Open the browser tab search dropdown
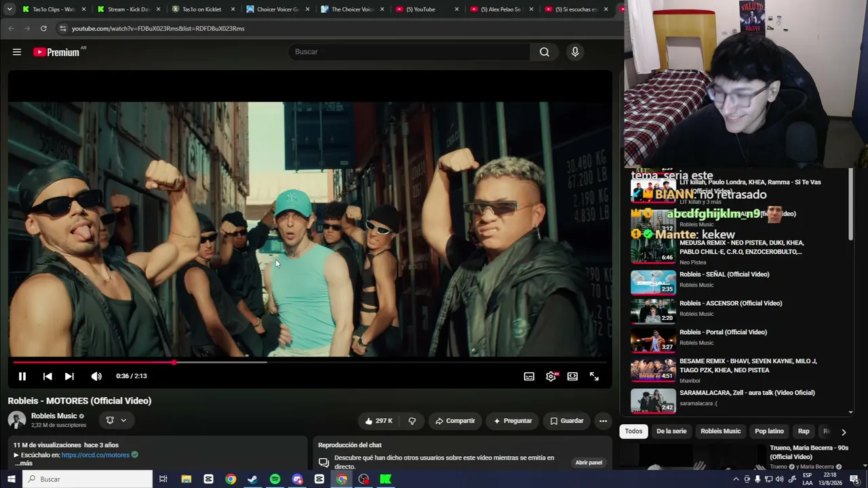The width and height of the screenshot is (868, 488). pos(9,9)
